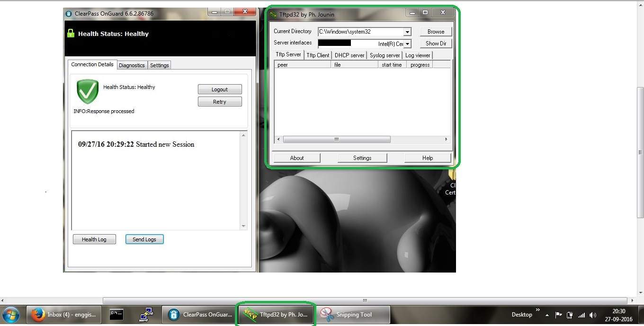
Task: Click the Tftpd32 title bar icon
Action: point(273,14)
